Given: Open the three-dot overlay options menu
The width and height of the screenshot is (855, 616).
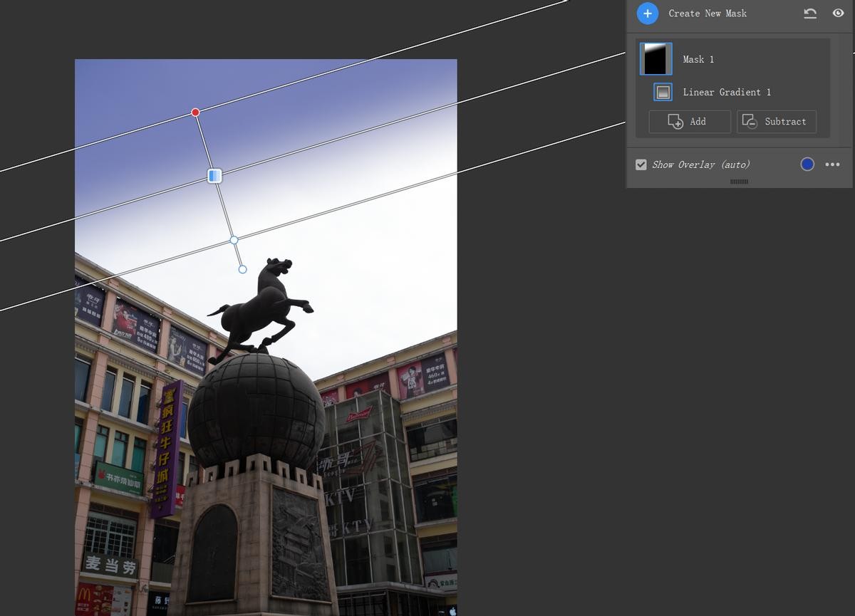Looking at the screenshot, I should (x=832, y=165).
